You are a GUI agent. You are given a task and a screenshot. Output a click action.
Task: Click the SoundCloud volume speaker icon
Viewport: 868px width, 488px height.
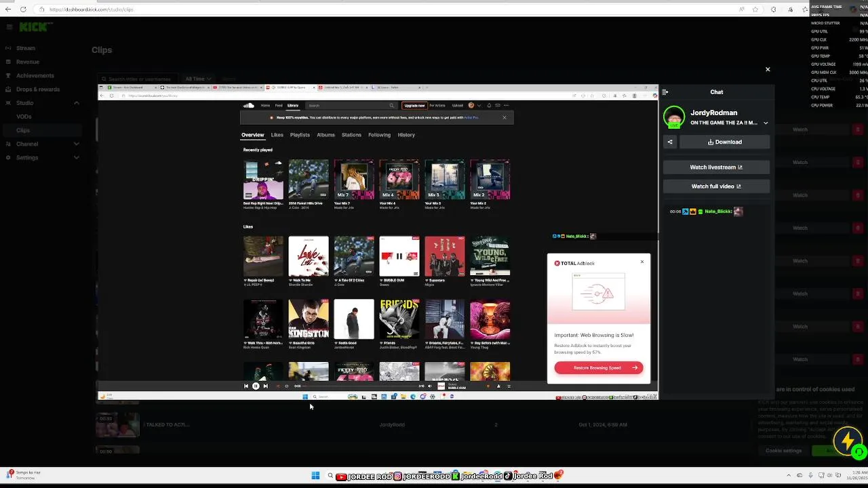click(429, 386)
